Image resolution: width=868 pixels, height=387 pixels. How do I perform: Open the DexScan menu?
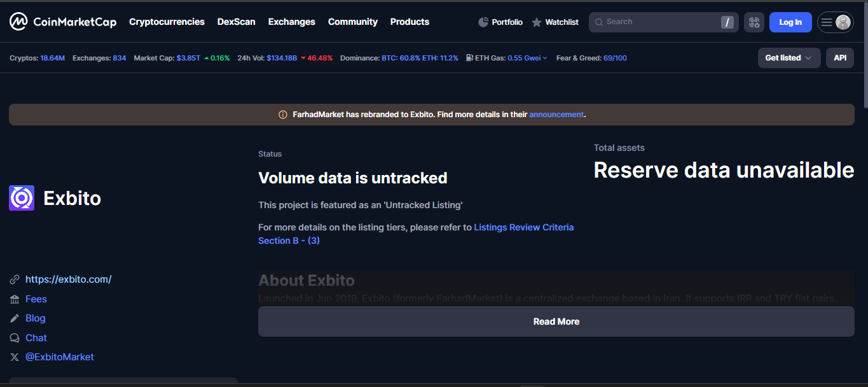(x=237, y=22)
